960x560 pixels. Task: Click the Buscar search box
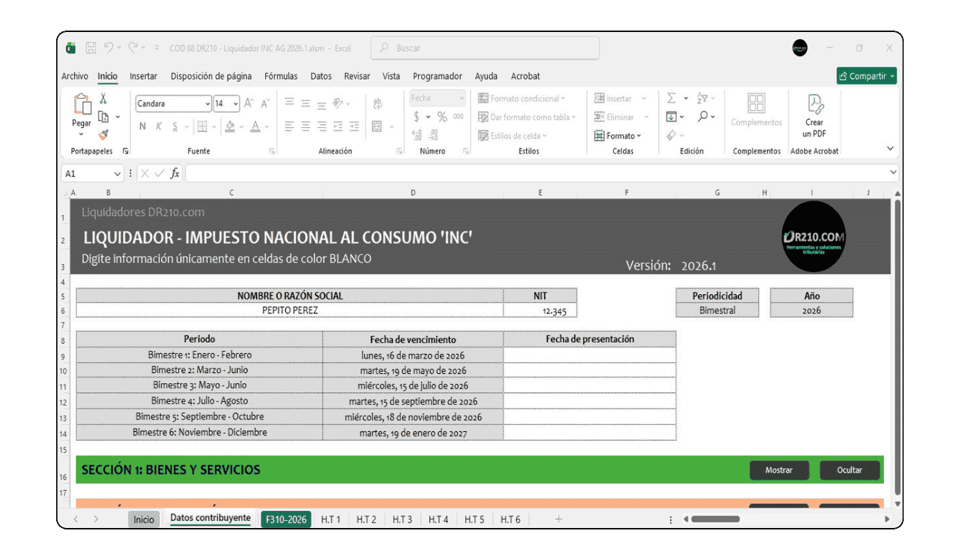click(484, 48)
